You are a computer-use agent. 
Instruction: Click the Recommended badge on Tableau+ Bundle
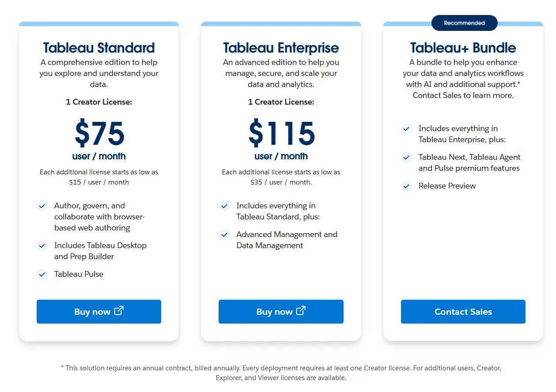(x=464, y=23)
